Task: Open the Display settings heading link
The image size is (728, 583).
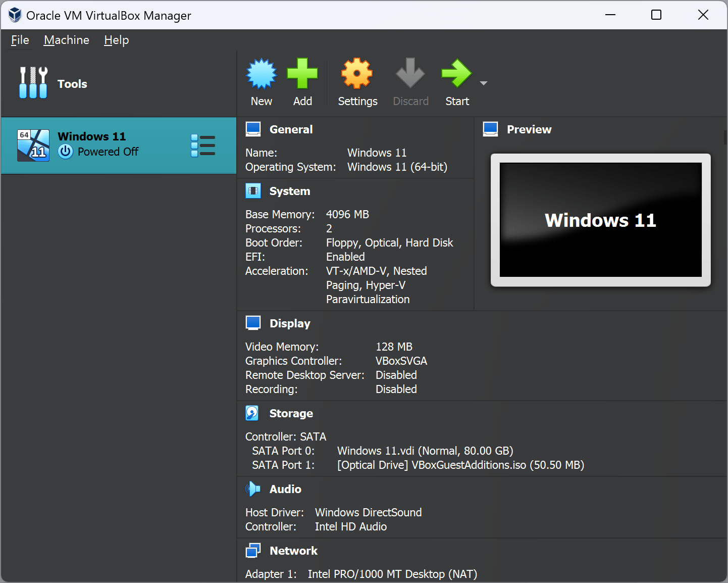Action: [x=290, y=323]
